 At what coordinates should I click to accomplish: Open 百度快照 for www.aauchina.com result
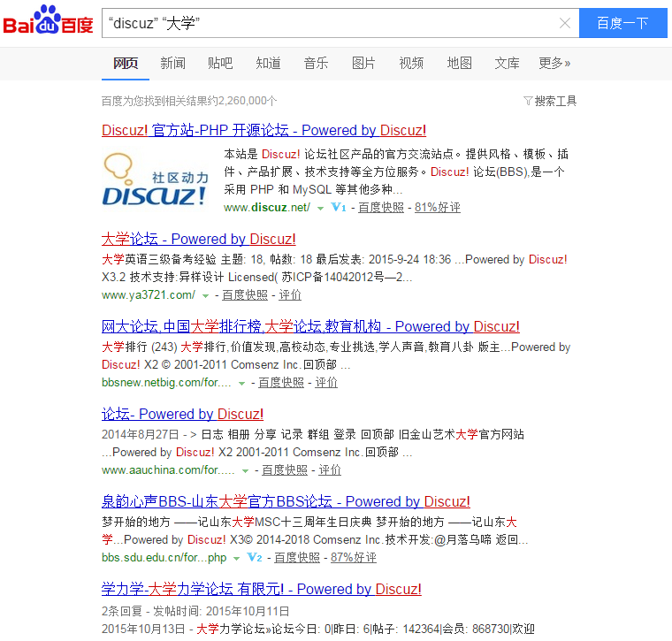point(285,470)
